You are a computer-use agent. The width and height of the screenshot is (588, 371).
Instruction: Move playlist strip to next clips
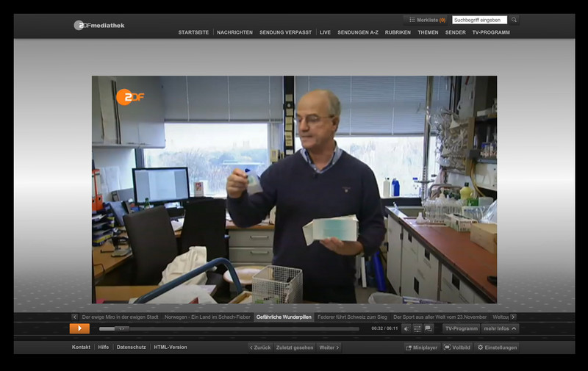tap(513, 317)
